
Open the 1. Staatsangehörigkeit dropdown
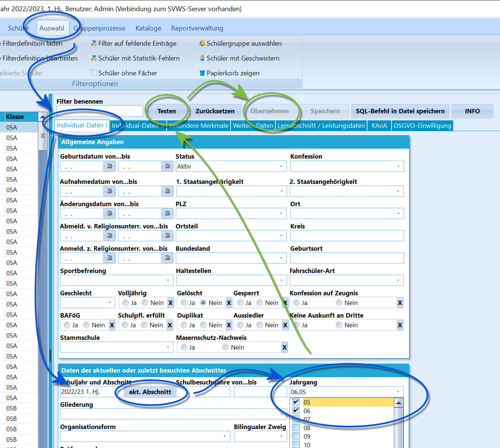tap(281, 191)
